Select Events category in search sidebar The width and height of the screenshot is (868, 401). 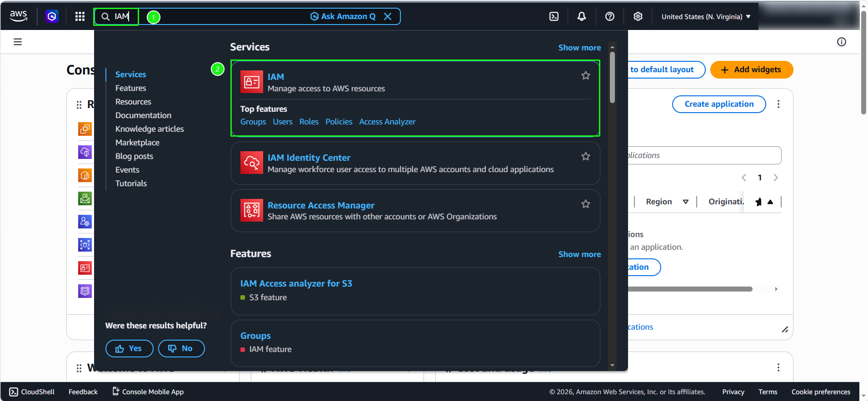(x=127, y=170)
